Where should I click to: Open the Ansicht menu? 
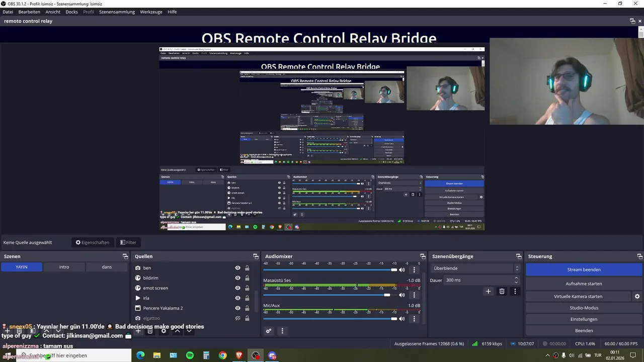click(x=53, y=12)
